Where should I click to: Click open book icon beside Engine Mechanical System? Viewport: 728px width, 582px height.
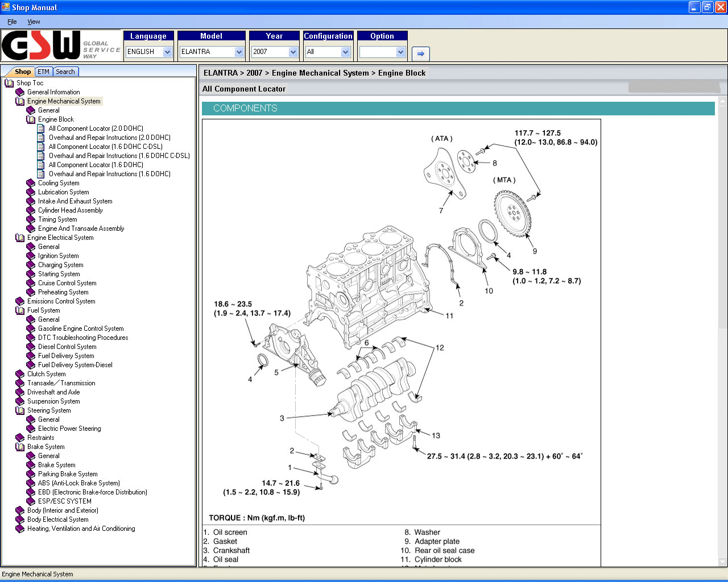pyautogui.click(x=20, y=101)
